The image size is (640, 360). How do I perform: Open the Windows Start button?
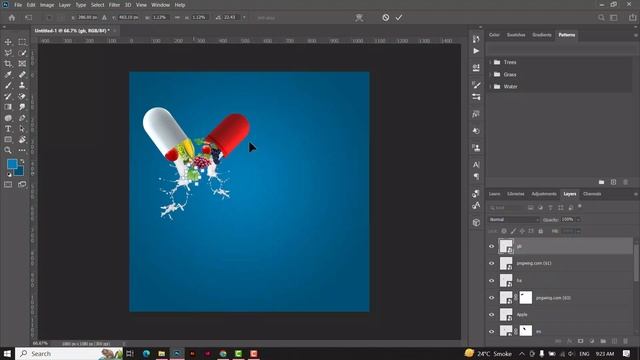click(x=7, y=353)
